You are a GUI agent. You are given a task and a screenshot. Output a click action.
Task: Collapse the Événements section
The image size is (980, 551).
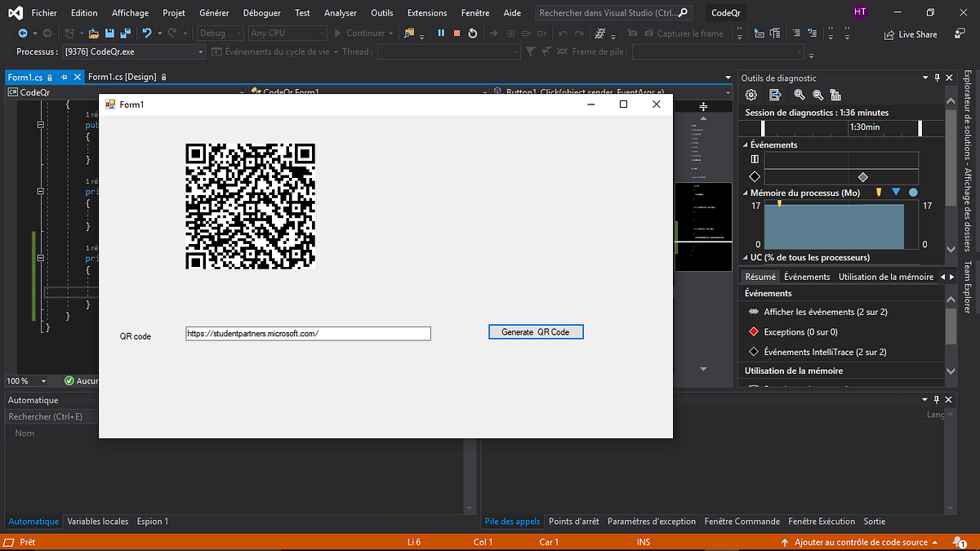(746, 144)
